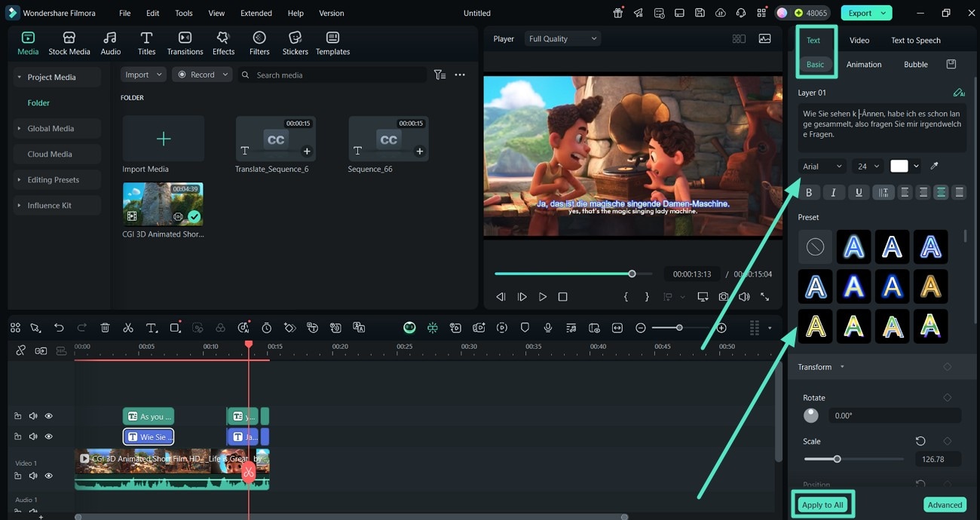The width and height of the screenshot is (980, 520).
Task: Adjust the Scale slider
Action: tap(853, 459)
